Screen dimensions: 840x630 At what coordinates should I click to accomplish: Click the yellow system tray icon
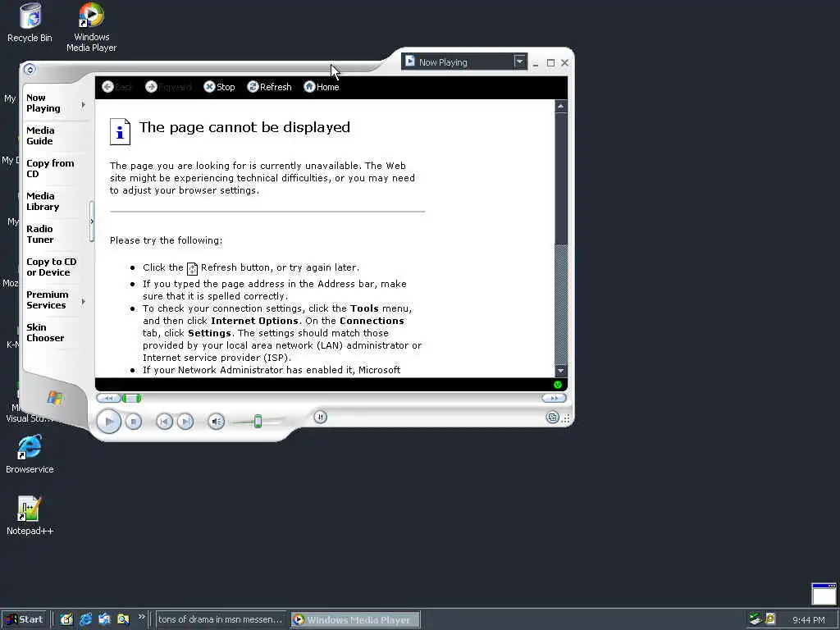(769, 619)
